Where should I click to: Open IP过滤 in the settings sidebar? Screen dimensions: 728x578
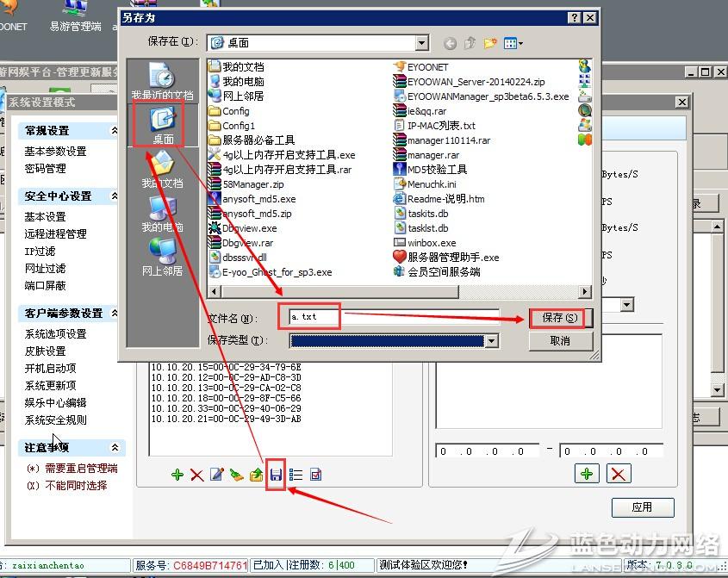[40, 251]
